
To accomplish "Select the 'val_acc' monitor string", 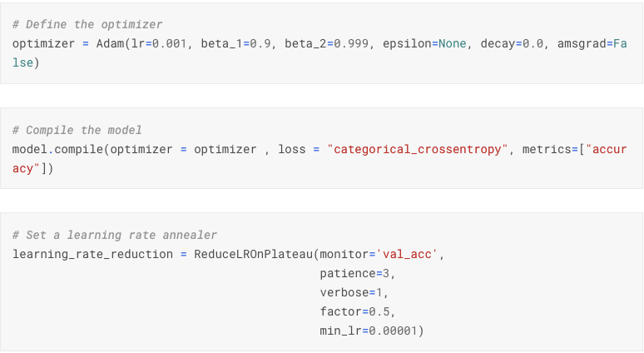I will coord(407,255).
